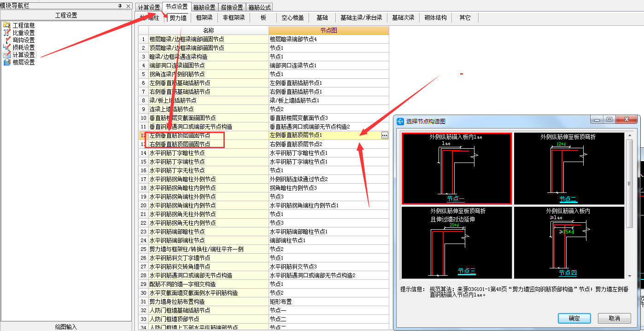Select the 砌体结构 category tab
The image size is (644, 331).
(435, 18)
